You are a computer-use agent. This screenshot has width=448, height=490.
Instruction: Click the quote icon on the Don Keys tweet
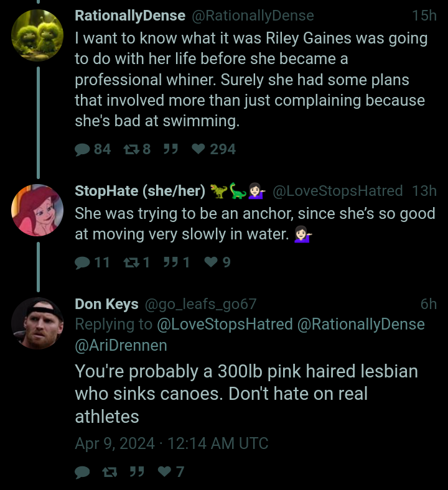pos(137,472)
